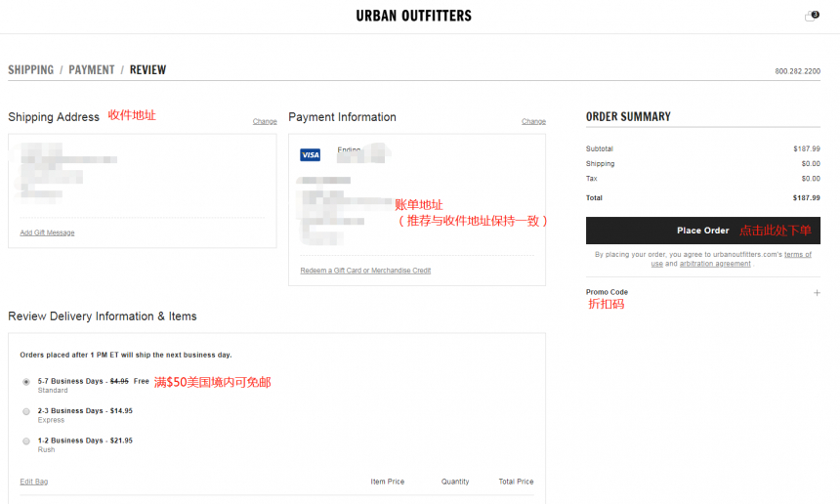The height and width of the screenshot is (504, 840).
Task: Open the REVIEW checkout step
Action: pos(147,69)
